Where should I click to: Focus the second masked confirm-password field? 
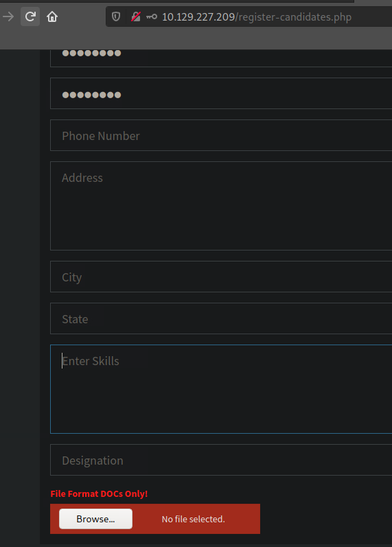pyautogui.click(x=221, y=93)
